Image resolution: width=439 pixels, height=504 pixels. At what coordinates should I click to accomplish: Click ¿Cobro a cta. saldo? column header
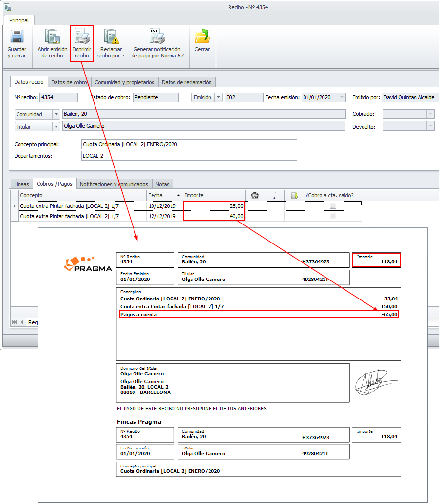pyautogui.click(x=333, y=195)
